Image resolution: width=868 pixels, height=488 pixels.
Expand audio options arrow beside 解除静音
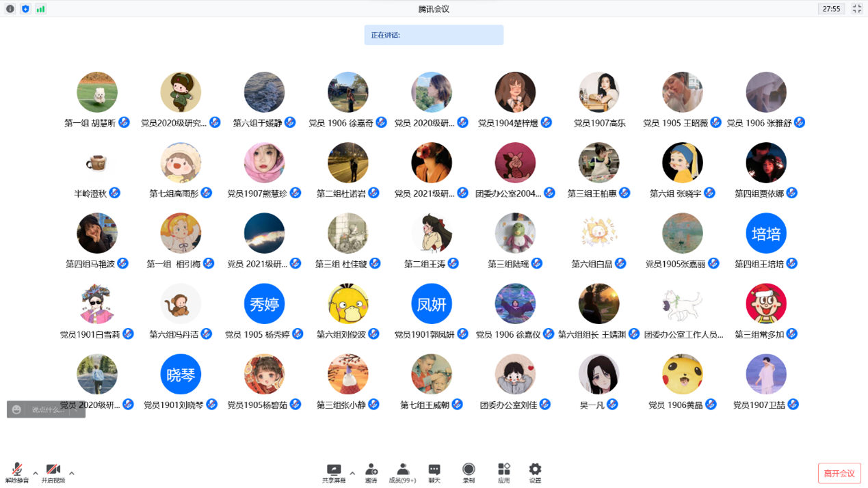coord(36,473)
